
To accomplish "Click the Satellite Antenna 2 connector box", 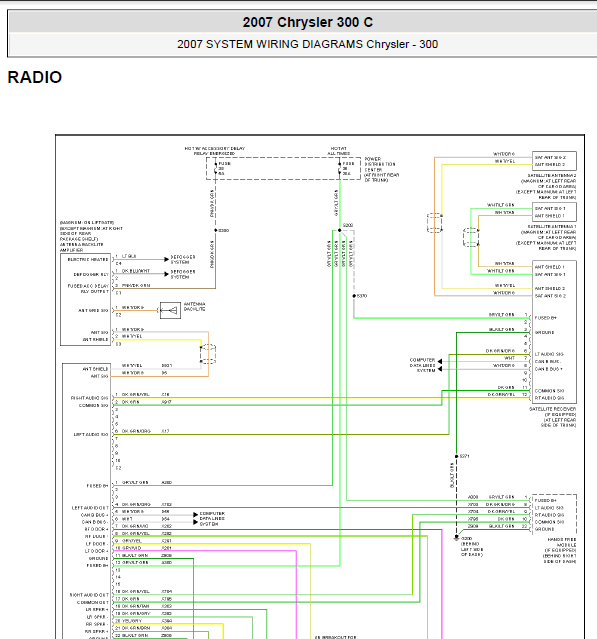I will 554,161.
